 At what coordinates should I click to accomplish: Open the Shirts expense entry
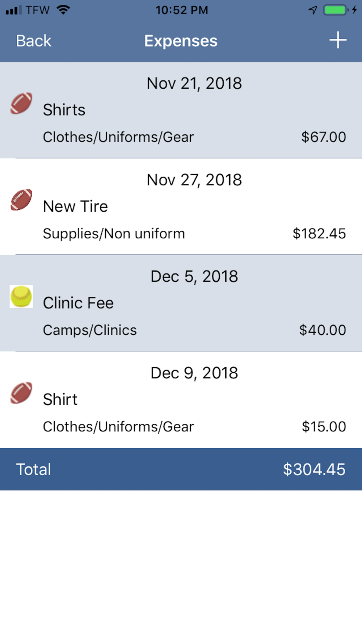tap(64, 110)
